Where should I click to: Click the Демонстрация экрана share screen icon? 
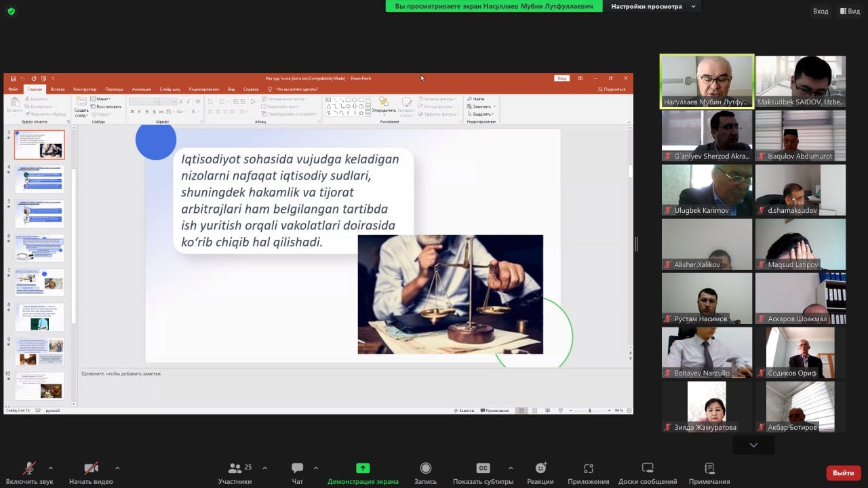point(363,468)
